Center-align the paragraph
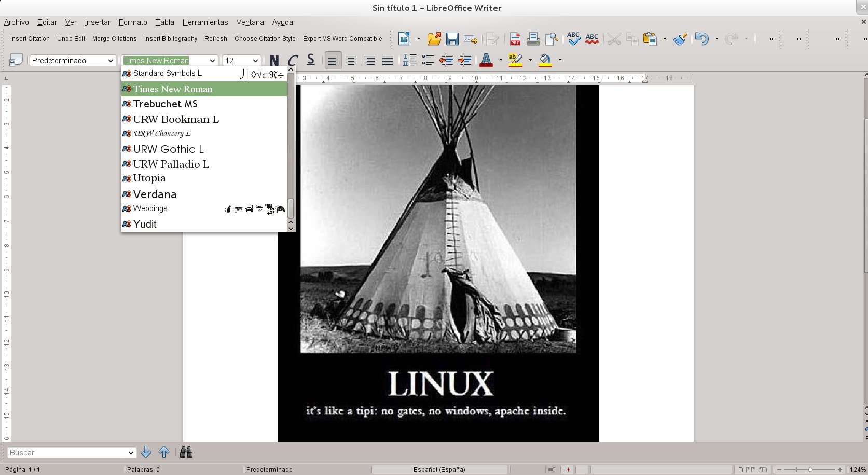 pyautogui.click(x=351, y=61)
